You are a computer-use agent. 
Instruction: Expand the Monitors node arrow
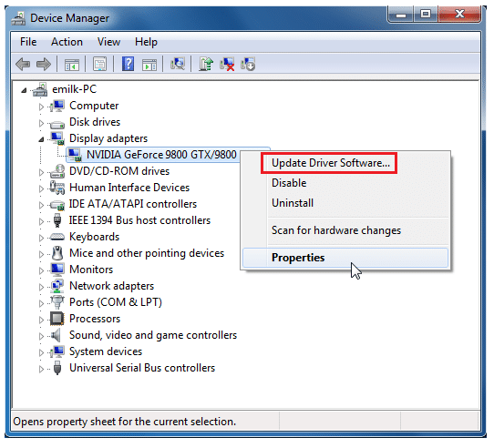click(41, 270)
